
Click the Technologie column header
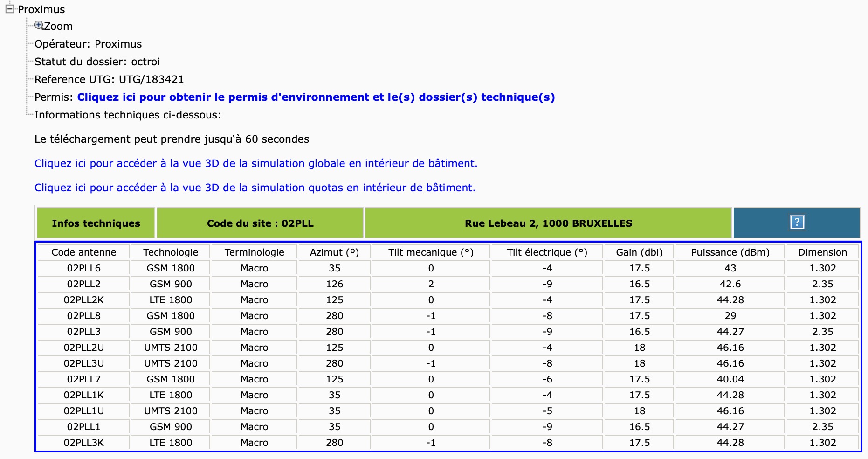[x=171, y=252]
